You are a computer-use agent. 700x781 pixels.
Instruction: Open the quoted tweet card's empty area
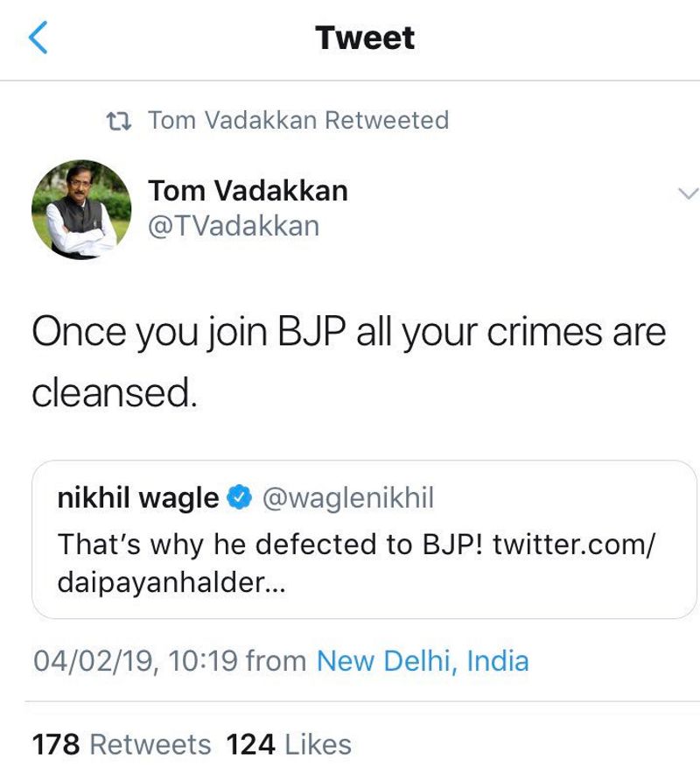pyautogui.click(x=525, y=591)
